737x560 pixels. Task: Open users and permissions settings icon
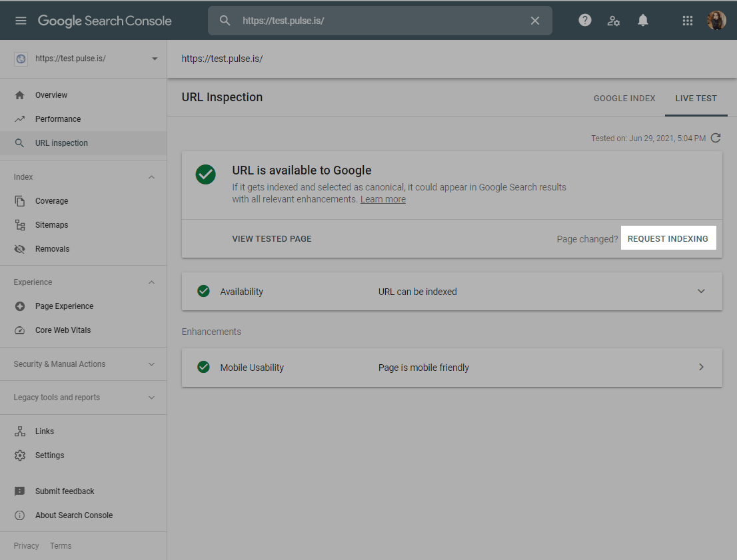pyautogui.click(x=614, y=21)
